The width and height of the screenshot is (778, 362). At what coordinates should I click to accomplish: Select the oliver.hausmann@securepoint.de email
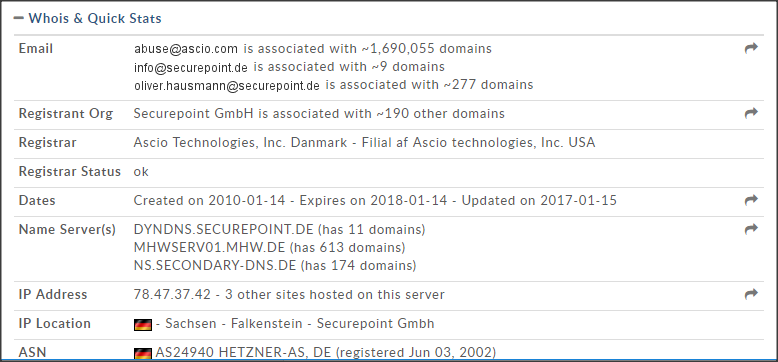tap(227, 86)
